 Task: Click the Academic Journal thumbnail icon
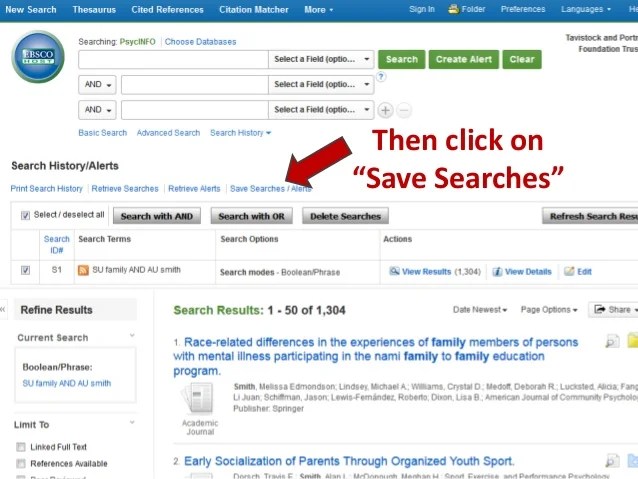(199, 400)
